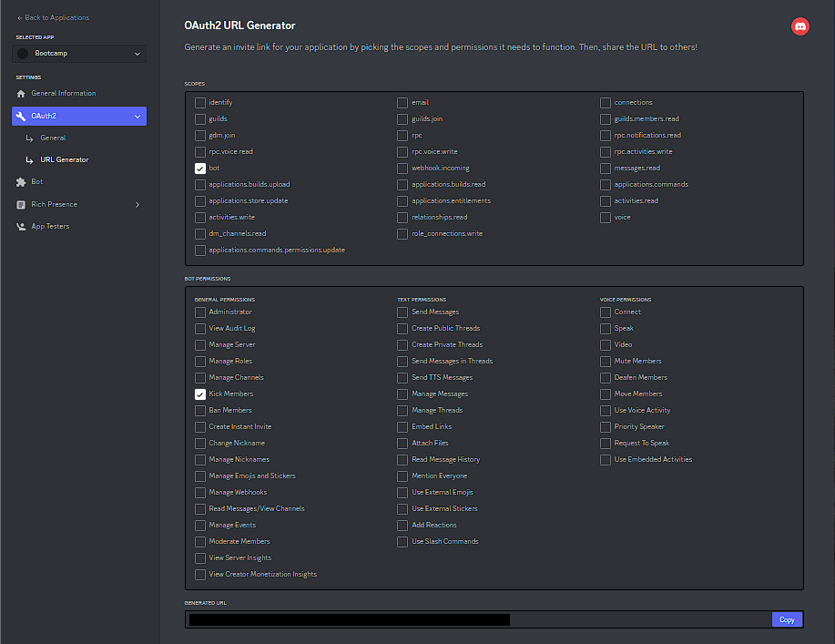The width and height of the screenshot is (835, 644).
Task: Click the Bot puzzle piece icon
Action: [x=21, y=182]
